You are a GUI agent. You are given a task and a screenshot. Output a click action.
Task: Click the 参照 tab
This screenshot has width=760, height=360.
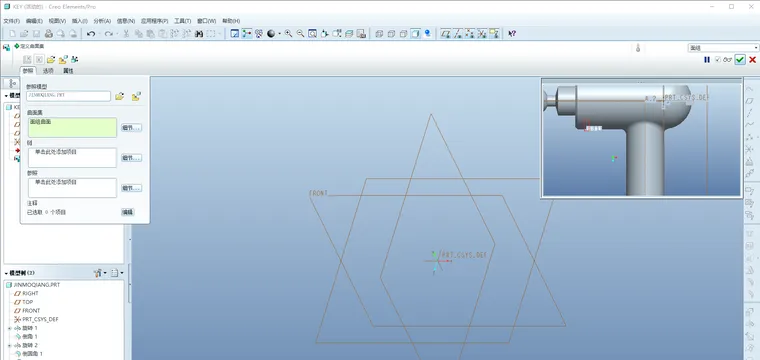point(28,71)
